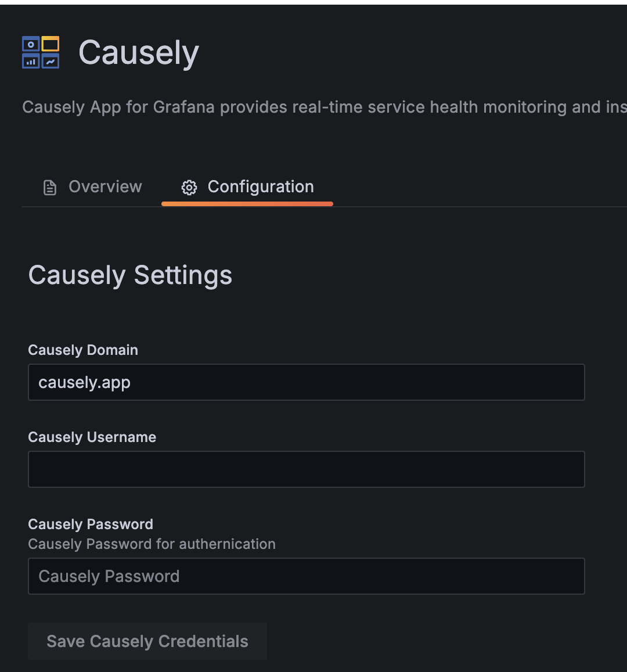The image size is (627, 672).
Task: Click the orange underline below Configuration tab
Action: coord(247,203)
